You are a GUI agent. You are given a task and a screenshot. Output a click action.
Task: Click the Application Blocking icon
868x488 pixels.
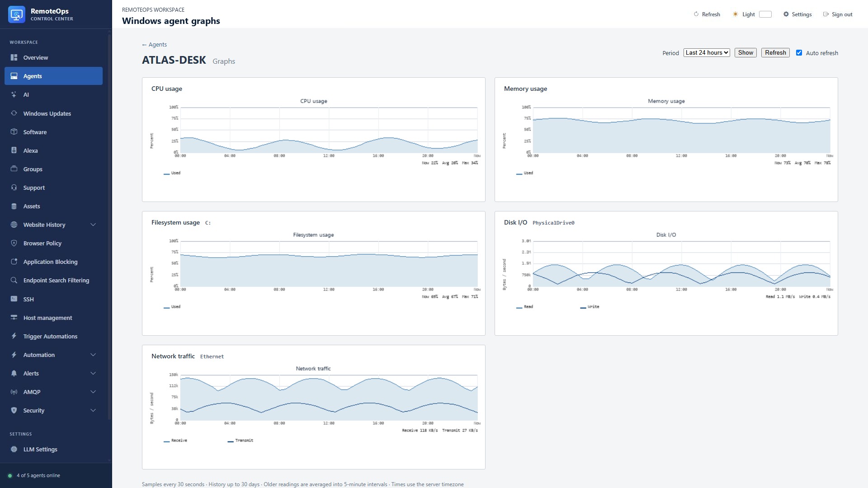click(14, 262)
